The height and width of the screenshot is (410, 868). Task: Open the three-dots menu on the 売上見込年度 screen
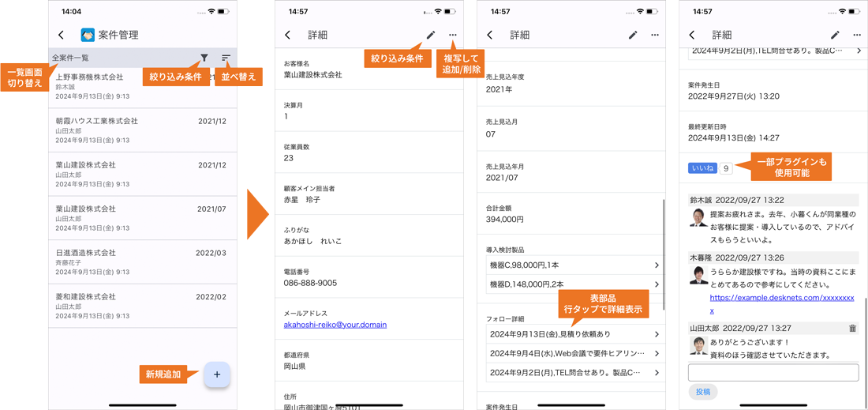(655, 35)
